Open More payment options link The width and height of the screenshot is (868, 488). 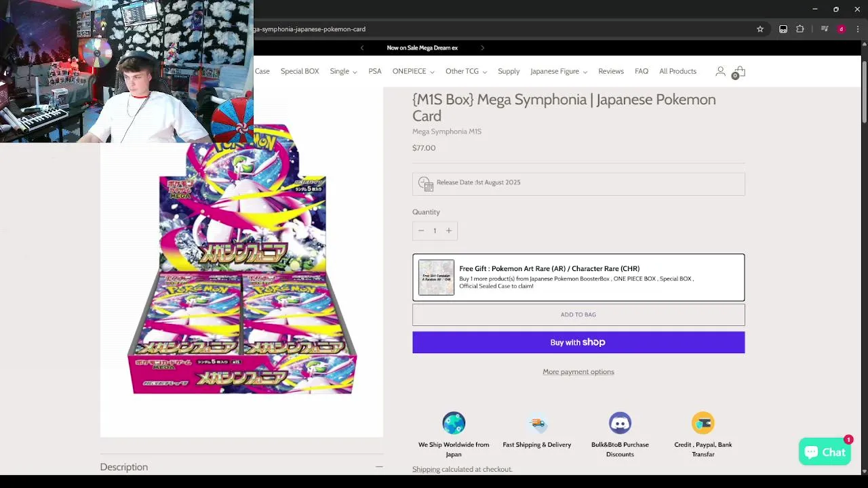click(x=578, y=371)
